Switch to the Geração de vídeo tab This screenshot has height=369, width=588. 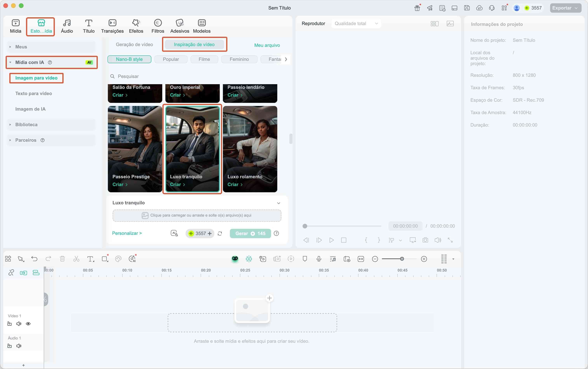(134, 44)
